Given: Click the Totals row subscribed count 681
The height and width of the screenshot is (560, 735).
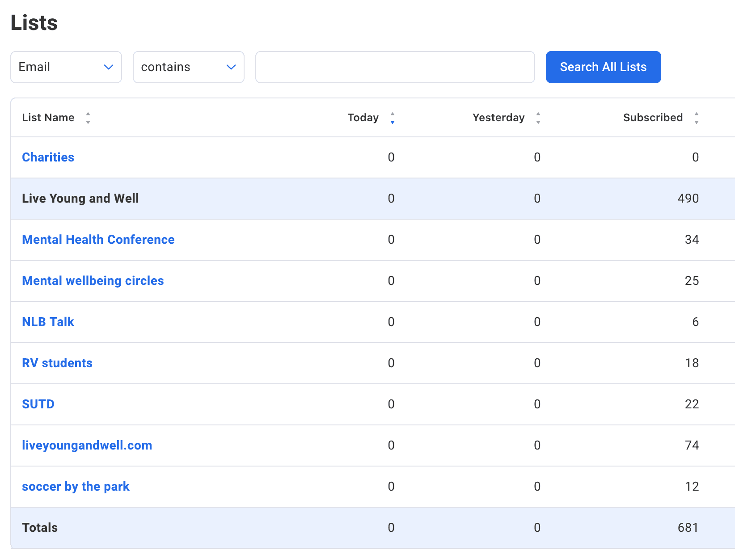Looking at the screenshot, I should pos(688,528).
